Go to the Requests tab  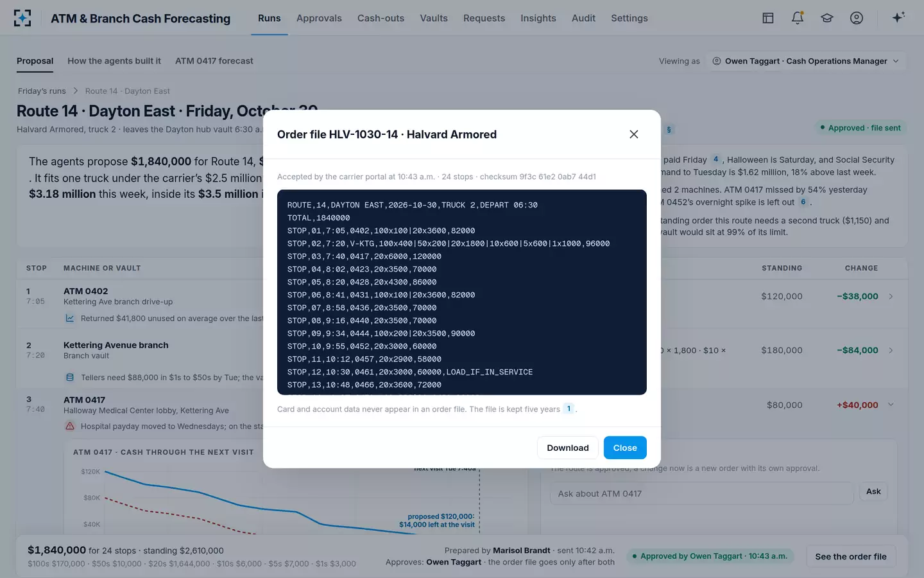484,18
